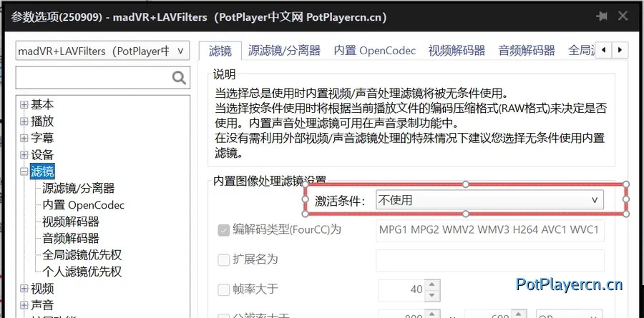Image resolution: width=644 pixels, height=318 pixels.
Task: Open the madVR+LAVFilters profile dropdown
Action: 102,51
